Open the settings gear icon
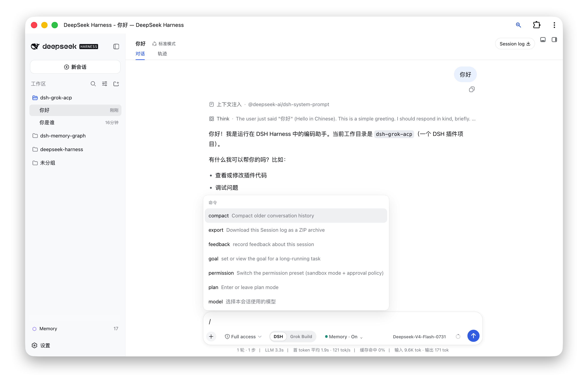588x390 pixels. [35, 345]
